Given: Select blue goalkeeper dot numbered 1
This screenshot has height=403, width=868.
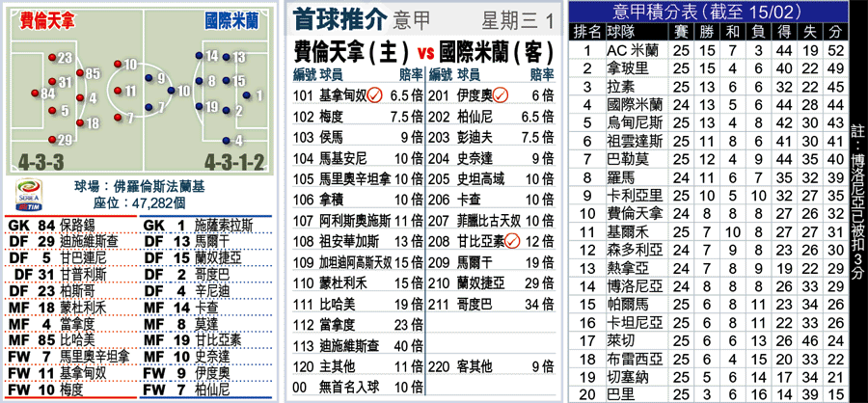Looking at the screenshot, I should (246, 95).
